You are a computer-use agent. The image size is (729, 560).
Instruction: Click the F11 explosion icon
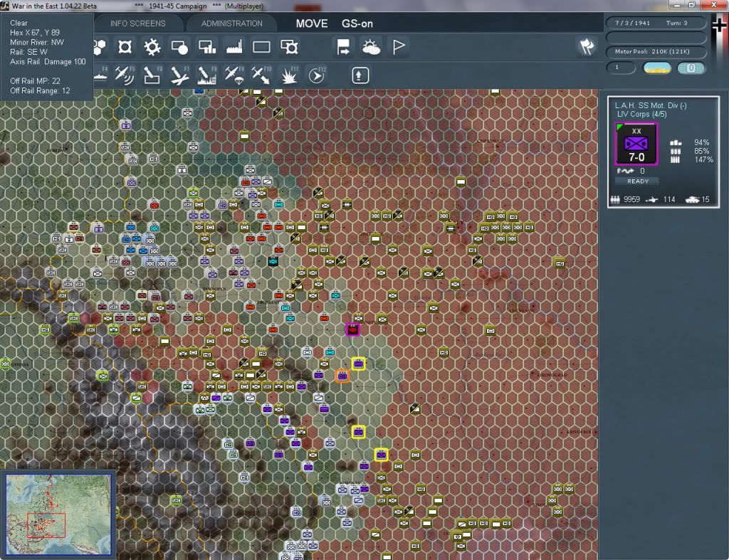tap(289, 75)
